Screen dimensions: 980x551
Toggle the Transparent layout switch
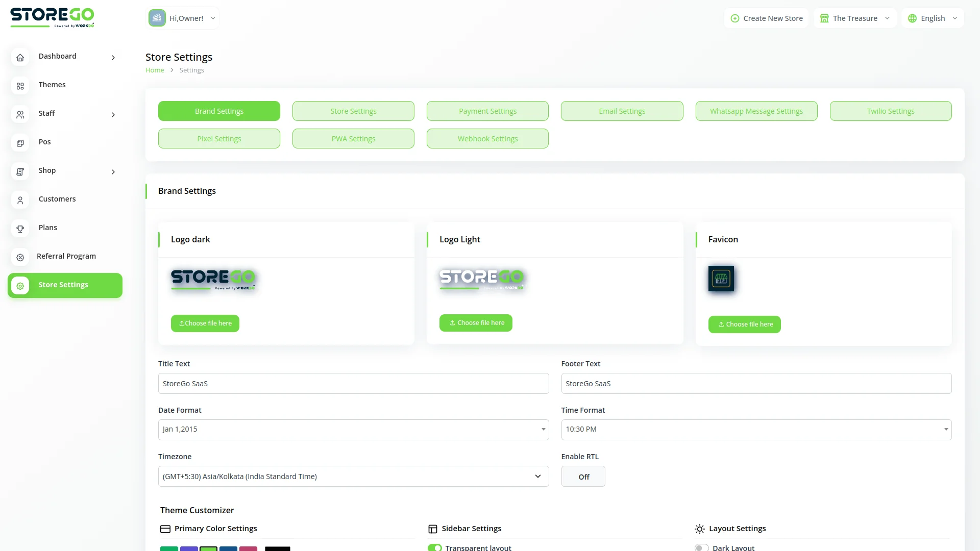click(x=435, y=547)
